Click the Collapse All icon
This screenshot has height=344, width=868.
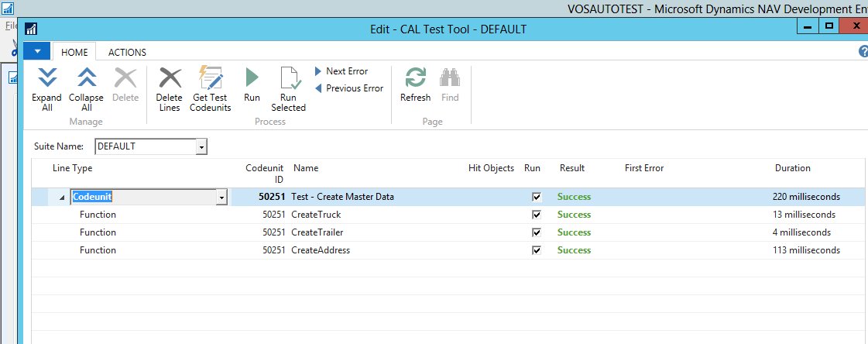87,78
